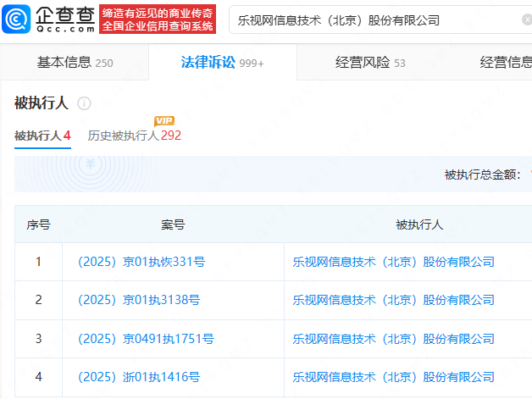Switch to the 经营风险 tab
This screenshot has width=532, height=399.
[x=370, y=62]
